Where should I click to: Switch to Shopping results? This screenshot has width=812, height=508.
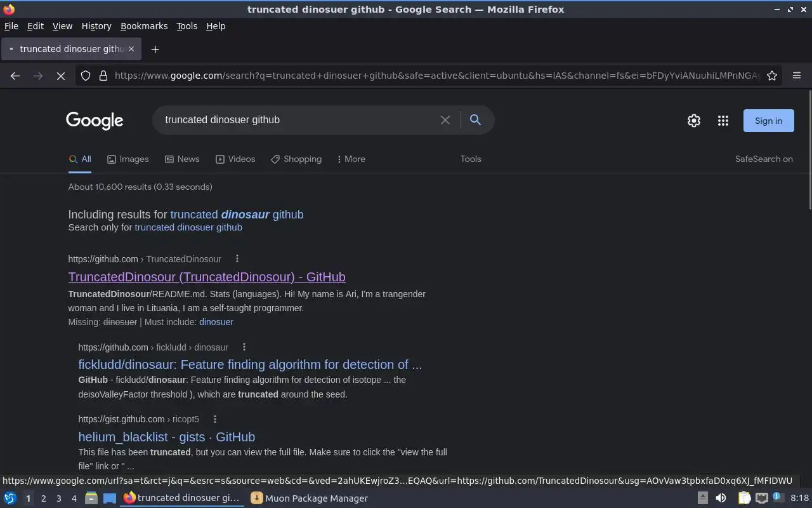point(296,159)
